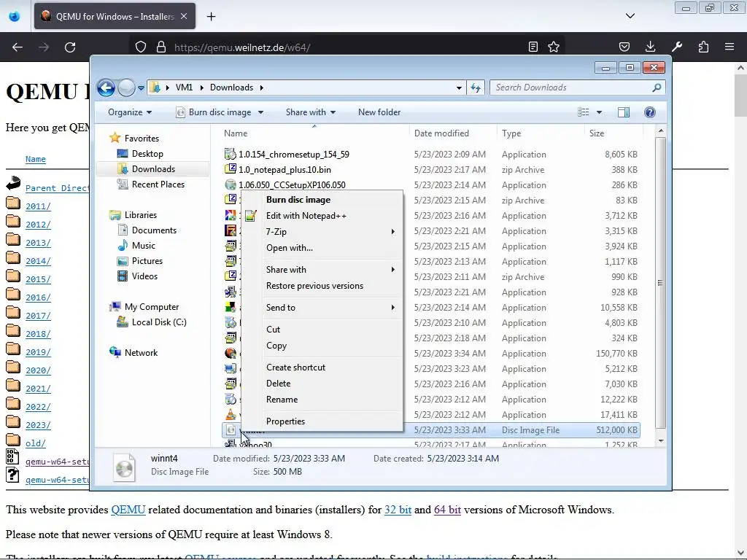Open Local Disk (C:)
This screenshot has width=747, height=560.
coord(158,322)
